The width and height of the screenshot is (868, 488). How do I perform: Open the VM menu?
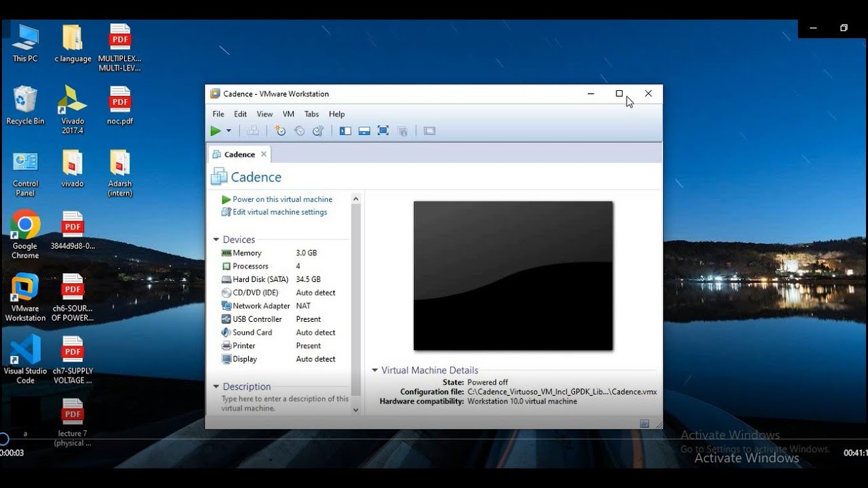tap(288, 114)
